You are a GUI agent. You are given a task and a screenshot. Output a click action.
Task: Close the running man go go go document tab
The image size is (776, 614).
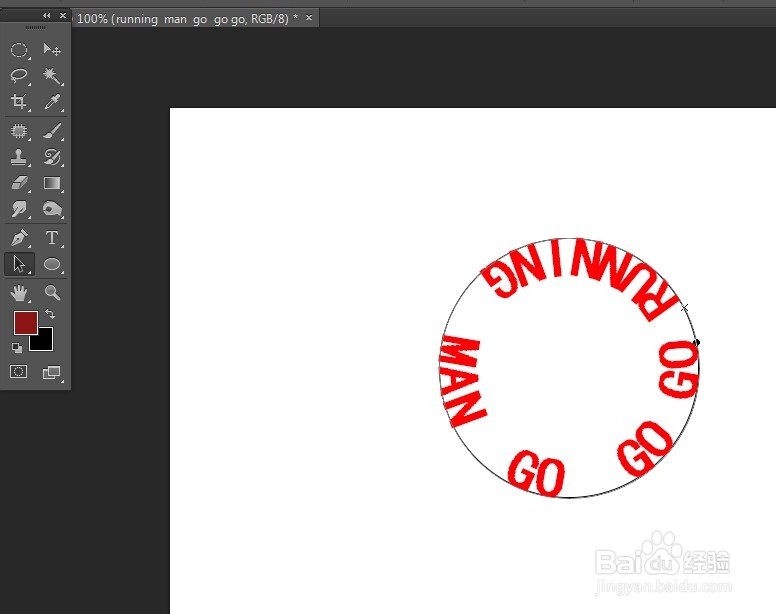click(x=309, y=18)
